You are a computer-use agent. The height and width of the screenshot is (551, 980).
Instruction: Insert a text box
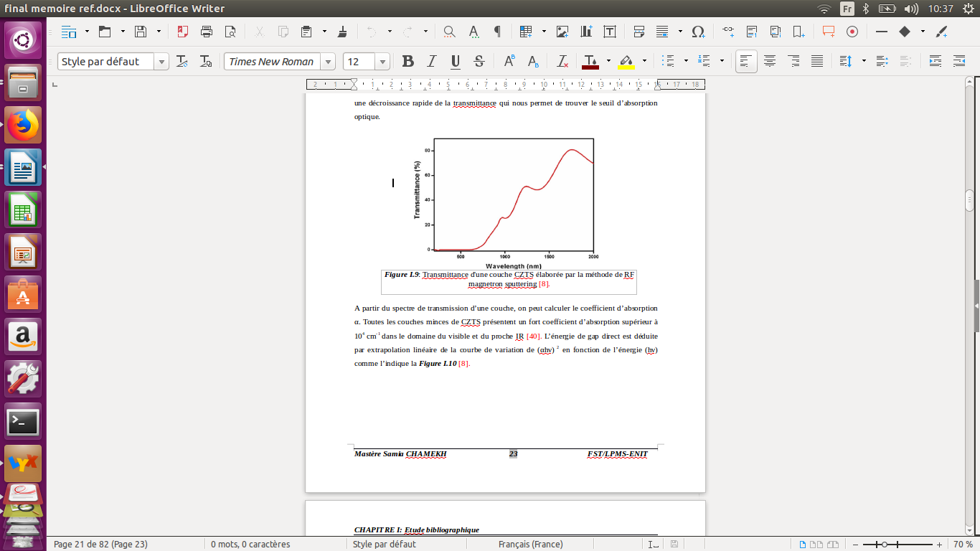[610, 32]
